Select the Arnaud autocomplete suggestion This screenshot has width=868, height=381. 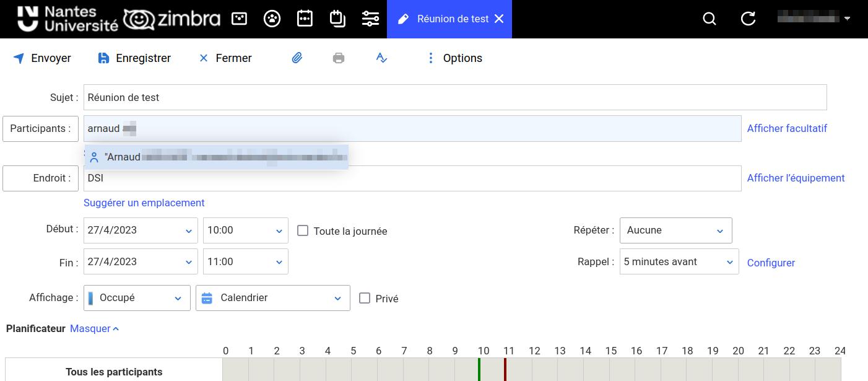tap(217, 157)
